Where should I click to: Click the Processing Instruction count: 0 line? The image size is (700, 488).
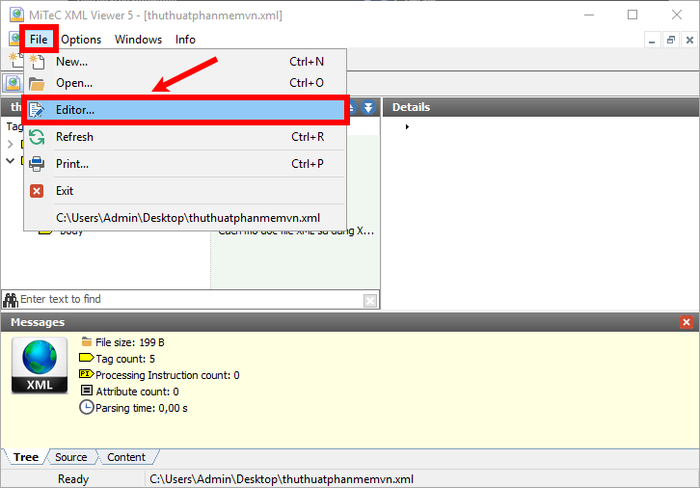point(167,375)
